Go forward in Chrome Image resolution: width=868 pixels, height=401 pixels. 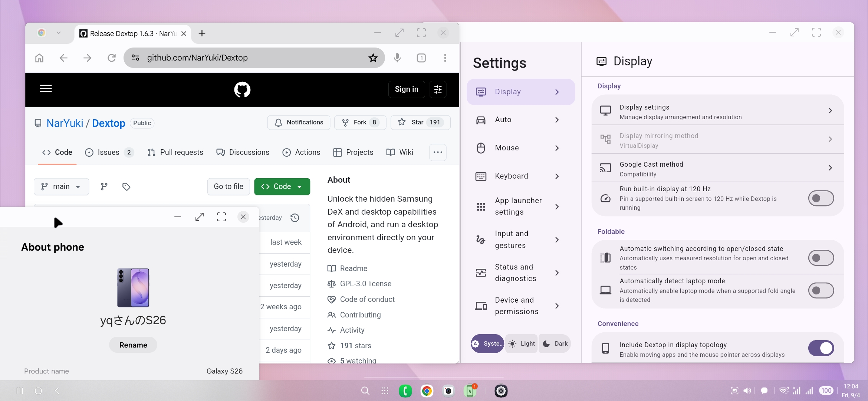pos(88,58)
